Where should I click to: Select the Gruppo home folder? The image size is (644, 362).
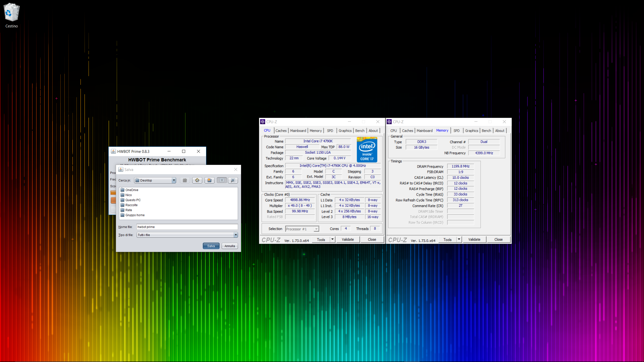133,215
